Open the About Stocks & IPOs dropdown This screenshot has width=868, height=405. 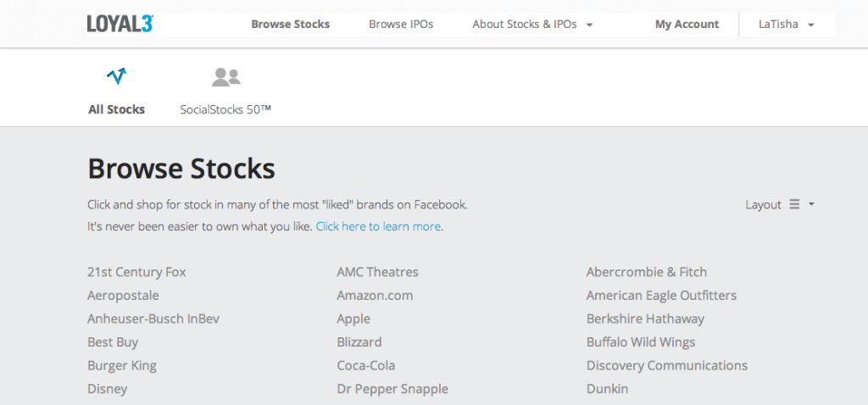click(x=532, y=25)
